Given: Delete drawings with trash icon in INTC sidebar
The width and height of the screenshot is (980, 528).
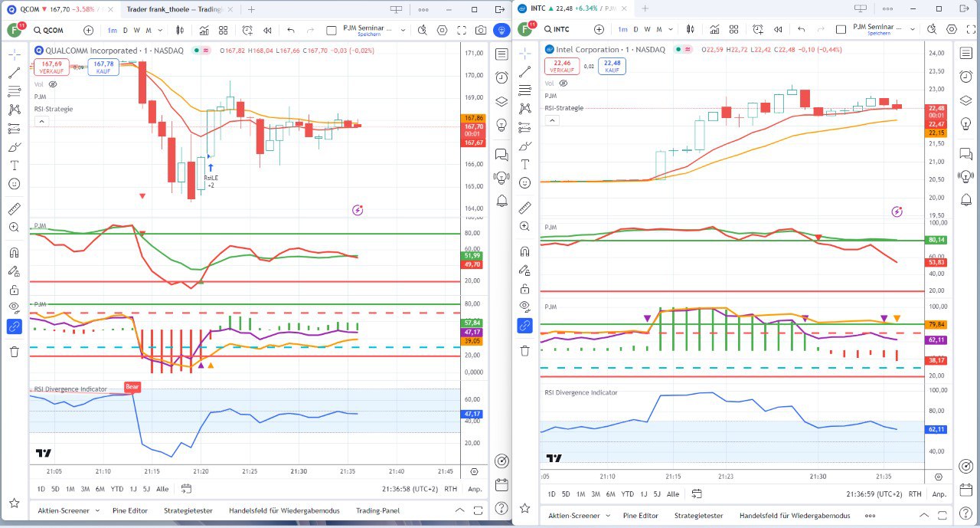Looking at the screenshot, I should click(x=524, y=350).
